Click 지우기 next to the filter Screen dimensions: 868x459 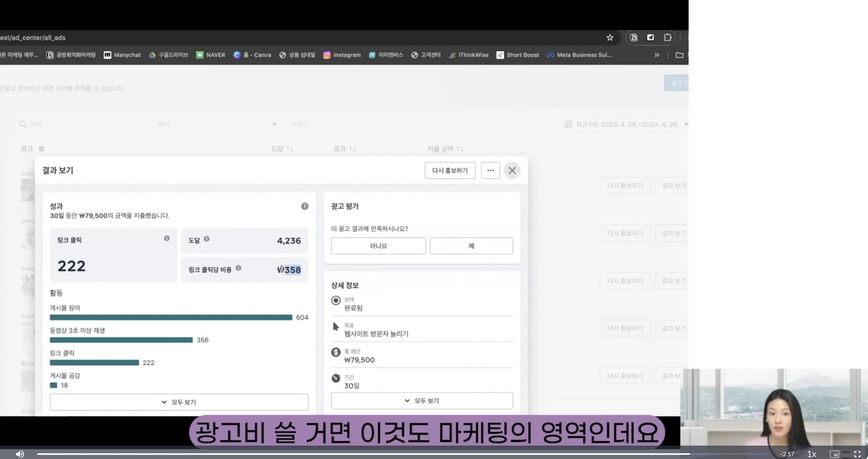300,124
